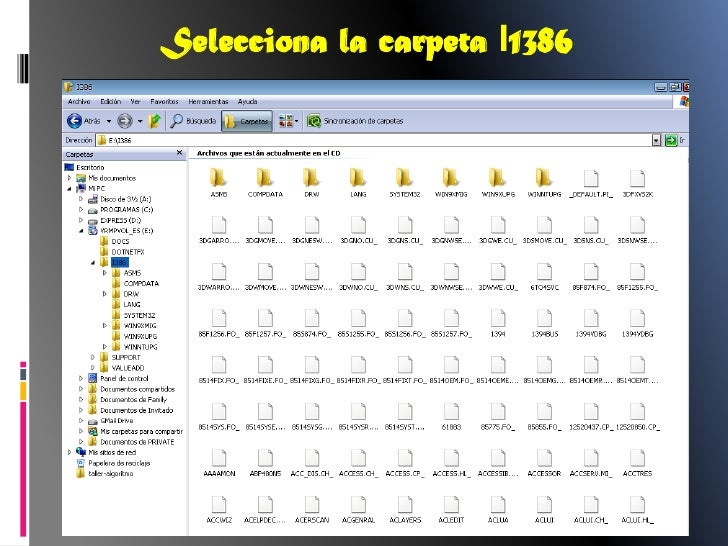Close the Carpetas side pane
728x546 pixels.
(x=180, y=153)
